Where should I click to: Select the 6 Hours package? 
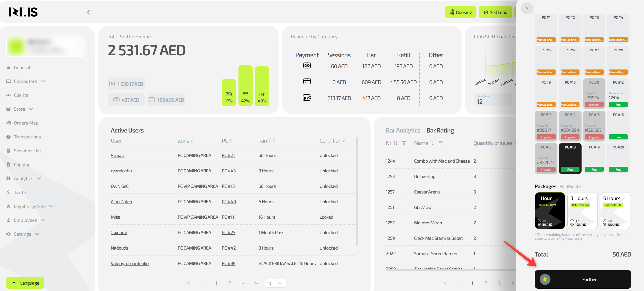615,210
